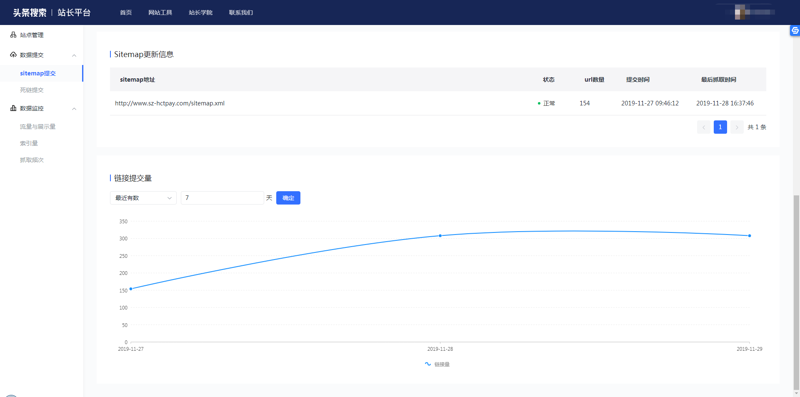The height and width of the screenshot is (397, 800).
Task: Click the 2019-11-29 data point on chart
Action: click(749, 236)
